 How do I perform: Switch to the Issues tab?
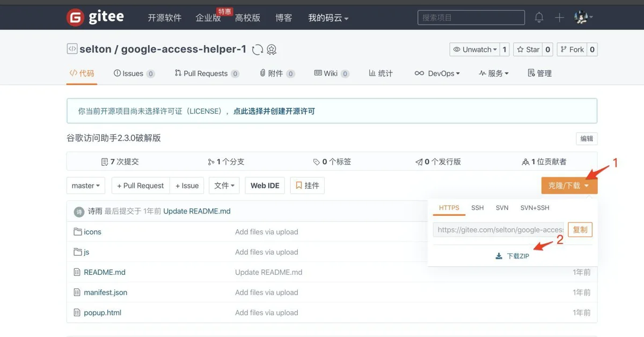click(x=134, y=74)
